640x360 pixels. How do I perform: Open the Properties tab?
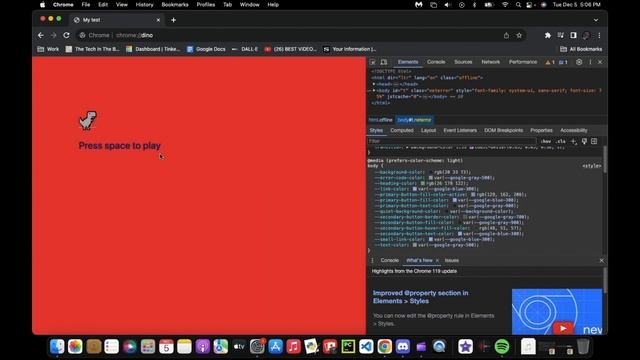pyautogui.click(x=541, y=131)
